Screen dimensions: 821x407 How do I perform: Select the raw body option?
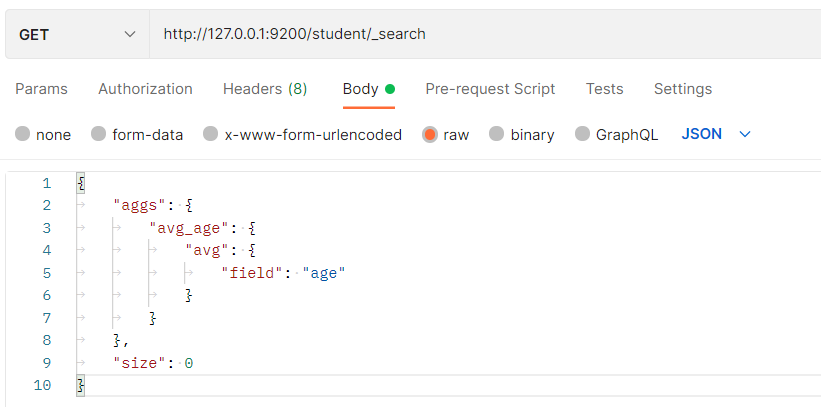point(430,134)
